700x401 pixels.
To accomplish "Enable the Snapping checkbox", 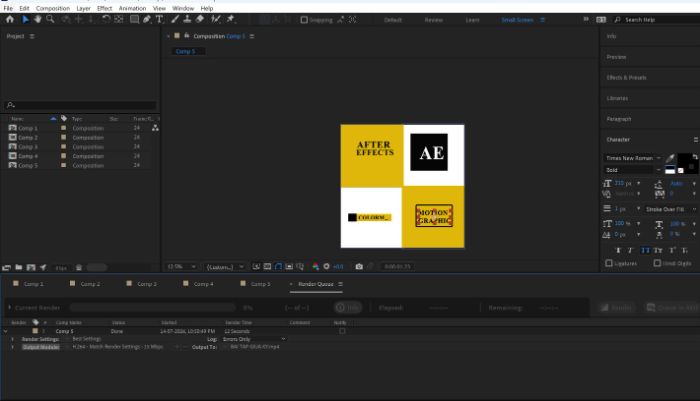I will pyautogui.click(x=304, y=20).
